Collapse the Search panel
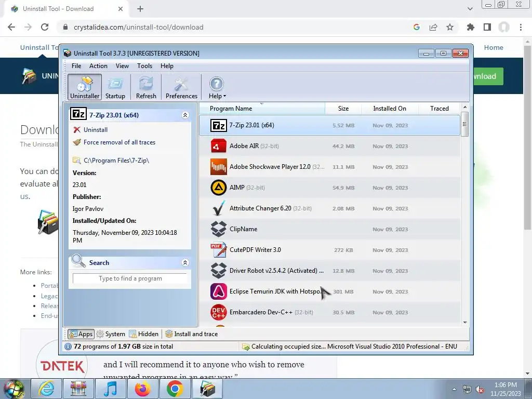This screenshot has width=532, height=399. pyautogui.click(x=185, y=262)
